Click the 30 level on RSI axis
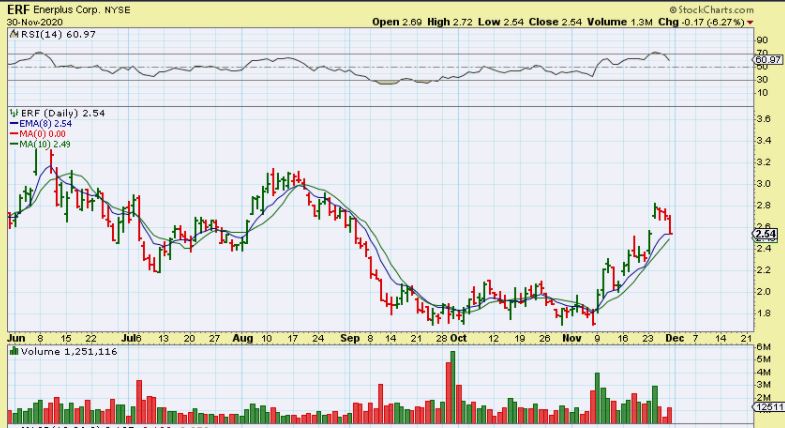The height and width of the screenshot is (428, 785). tap(762, 80)
